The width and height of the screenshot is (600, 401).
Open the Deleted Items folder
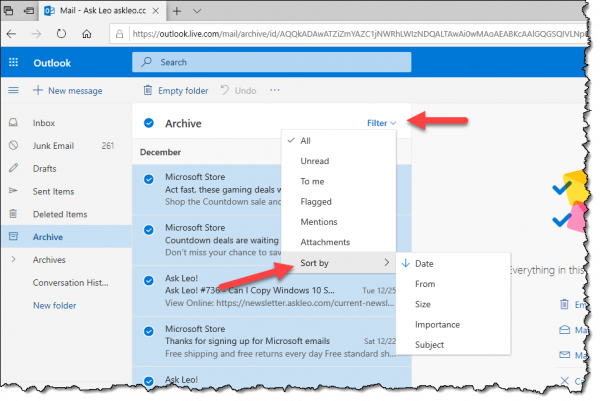pos(60,213)
